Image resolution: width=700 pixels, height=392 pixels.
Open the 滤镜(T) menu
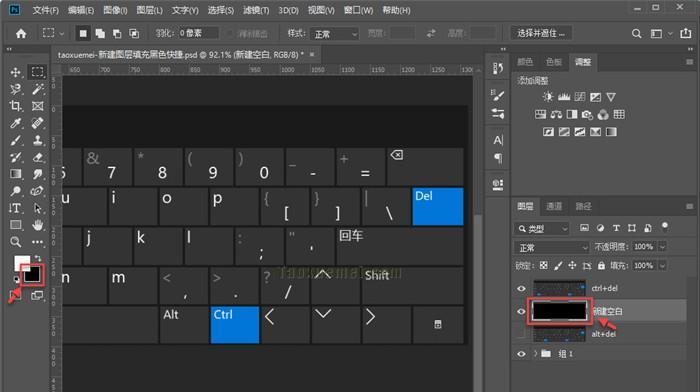tap(256, 10)
